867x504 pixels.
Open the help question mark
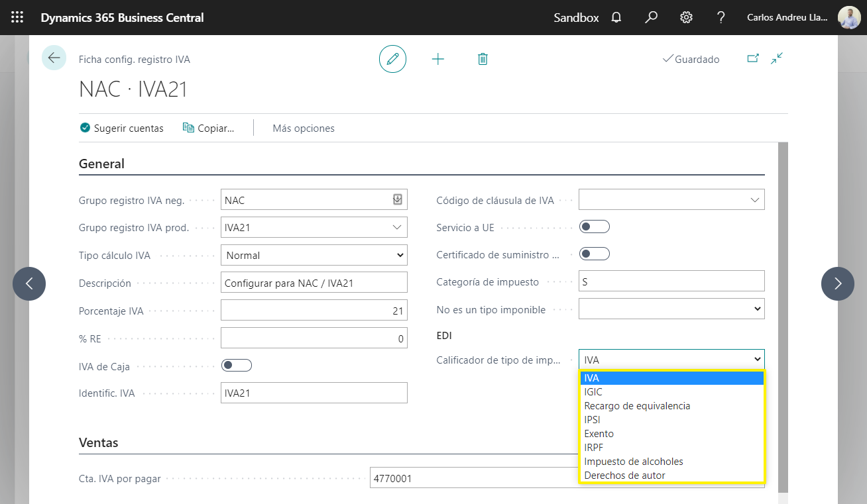click(721, 18)
